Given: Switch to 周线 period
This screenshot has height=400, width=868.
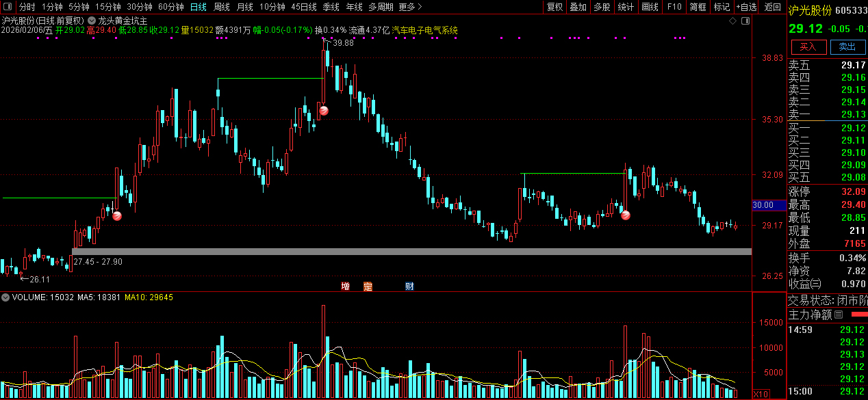Looking at the screenshot, I should (221, 7).
